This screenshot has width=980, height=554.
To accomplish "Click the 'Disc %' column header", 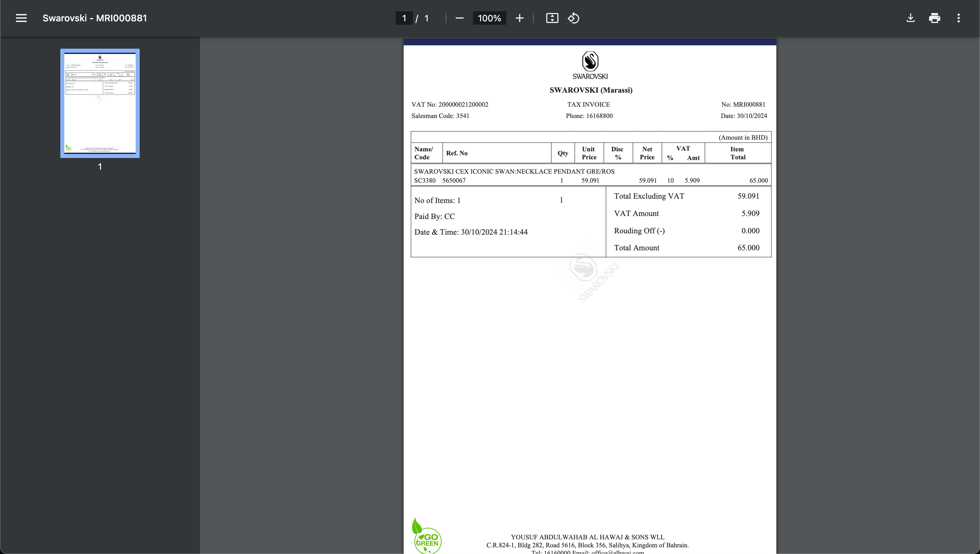I will (617, 153).
